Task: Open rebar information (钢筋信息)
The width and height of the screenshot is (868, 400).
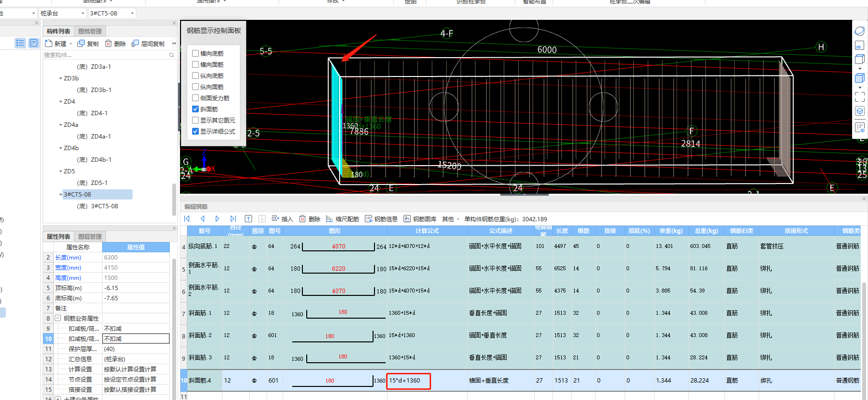Action: 381,219
